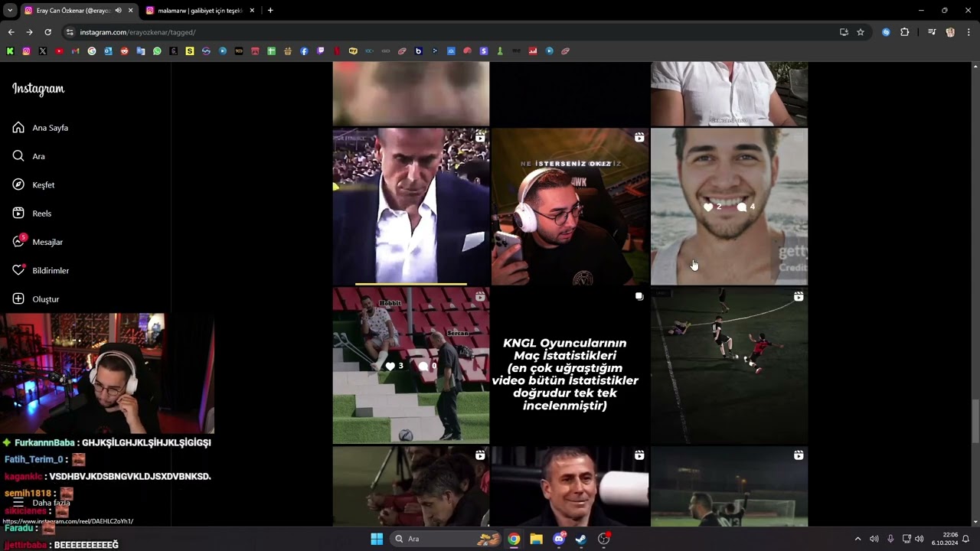Open the Outlook bookmark

(x=108, y=51)
